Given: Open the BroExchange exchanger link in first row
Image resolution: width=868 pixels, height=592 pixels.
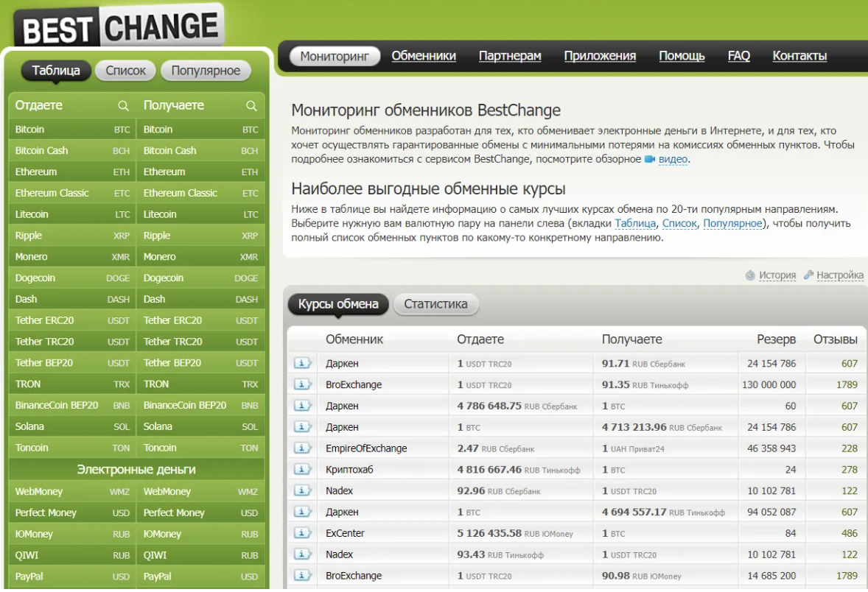Looking at the screenshot, I should point(354,384).
